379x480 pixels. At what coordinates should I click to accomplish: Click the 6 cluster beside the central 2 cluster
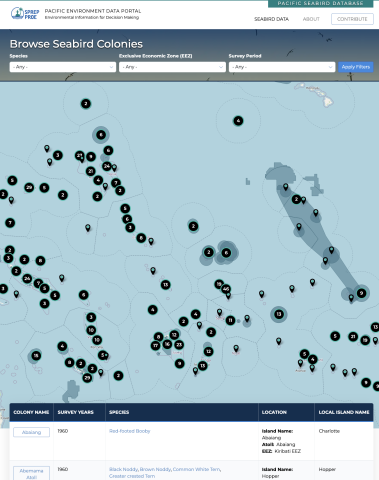point(226,253)
